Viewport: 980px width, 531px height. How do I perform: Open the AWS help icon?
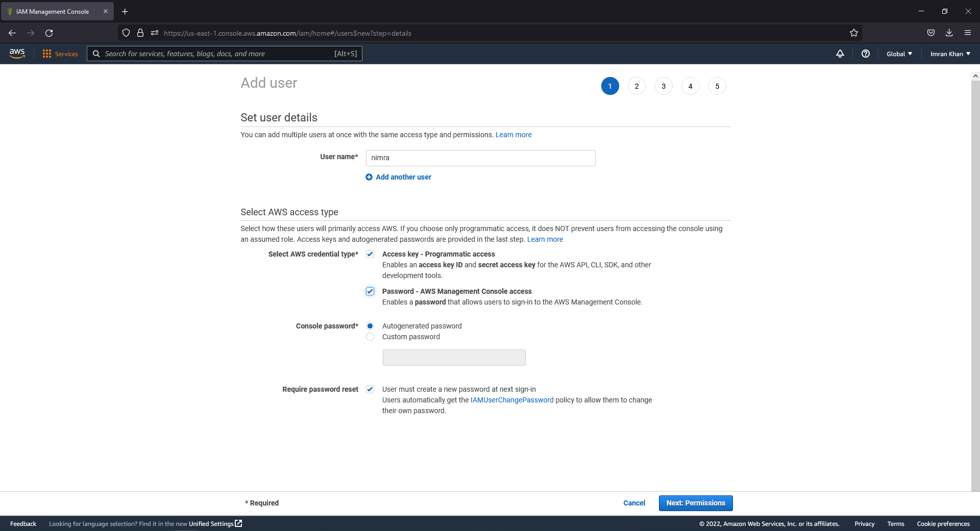pyautogui.click(x=865, y=54)
